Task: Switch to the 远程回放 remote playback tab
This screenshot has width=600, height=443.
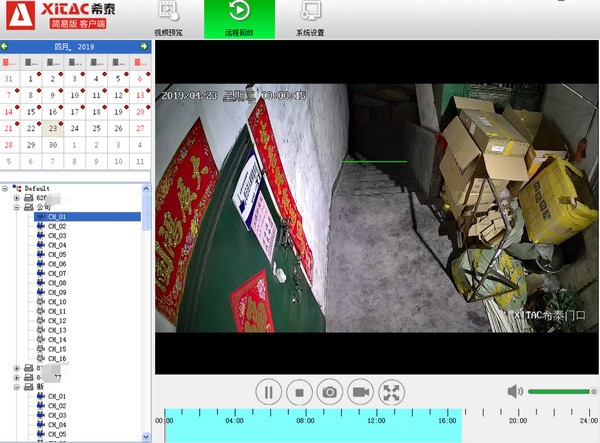Action: 240,20
